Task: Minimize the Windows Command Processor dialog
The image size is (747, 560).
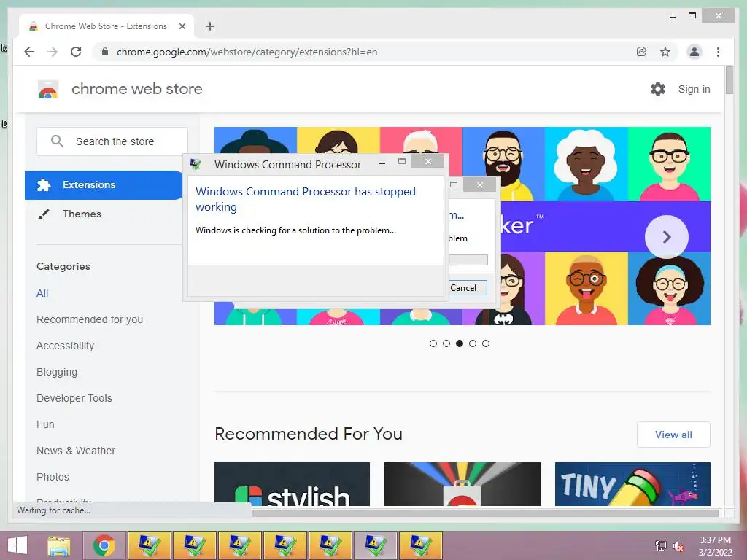Action: [382, 163]
